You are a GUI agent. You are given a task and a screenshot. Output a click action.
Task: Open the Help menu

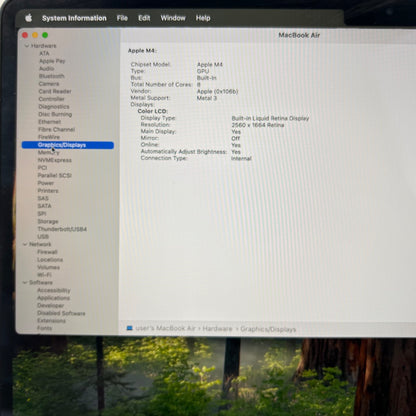203,18
